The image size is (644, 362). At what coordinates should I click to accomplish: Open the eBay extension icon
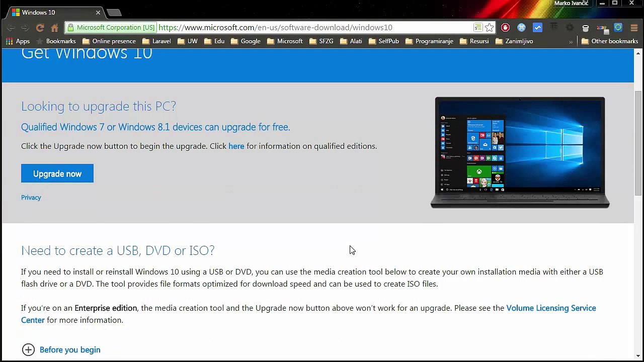point(602,28)
